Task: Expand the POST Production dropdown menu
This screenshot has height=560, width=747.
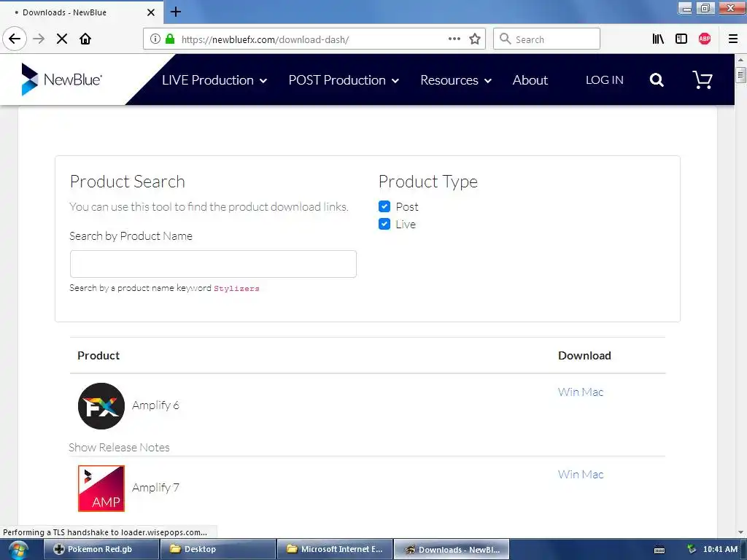Action: tap(344, 80)
